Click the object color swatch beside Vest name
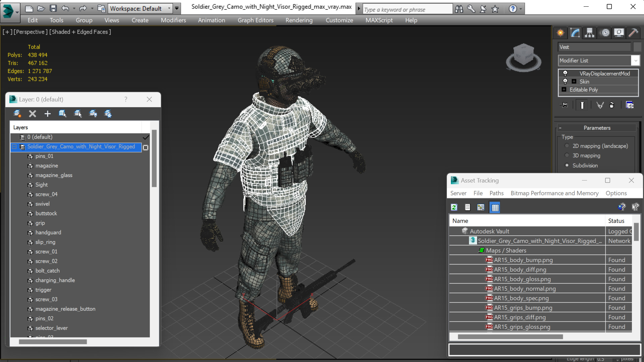This screenshot has height=362, width=644. pyautogui.click(x=637, y=47)
